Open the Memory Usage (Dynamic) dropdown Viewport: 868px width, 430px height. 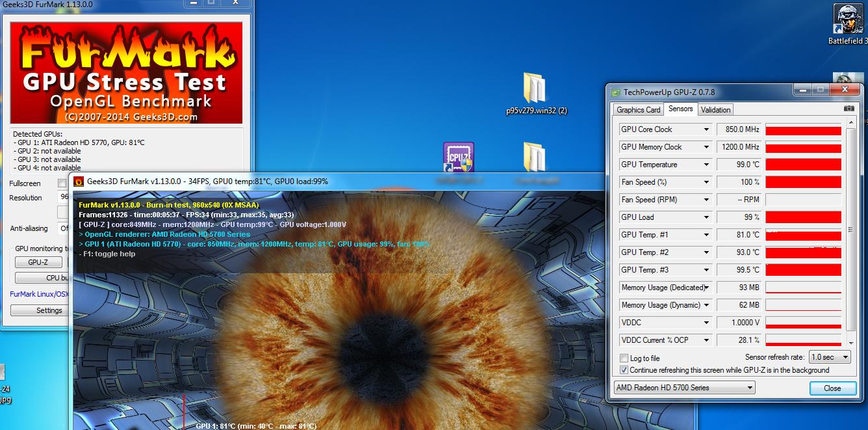(x=706, y=305)
